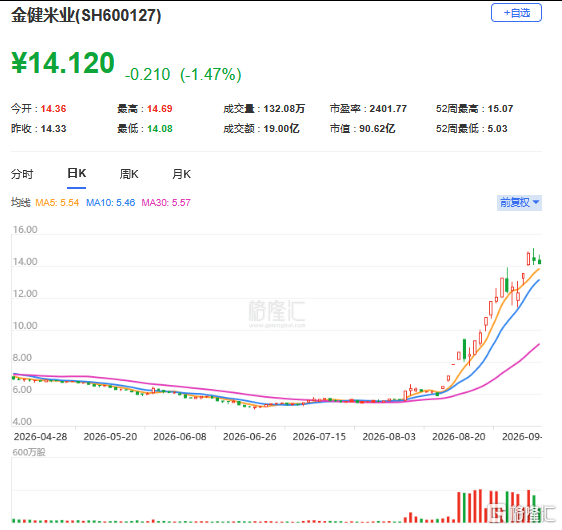Click the MA10: 5.46 indicator label
Image resolution: width=562 pixels, height=530 pixels.
pyautogui.click(x=110, y=203)
